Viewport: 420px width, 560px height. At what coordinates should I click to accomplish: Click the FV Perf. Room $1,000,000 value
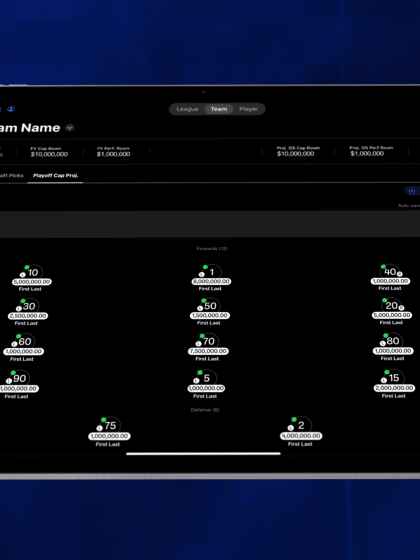coord(113,154)
